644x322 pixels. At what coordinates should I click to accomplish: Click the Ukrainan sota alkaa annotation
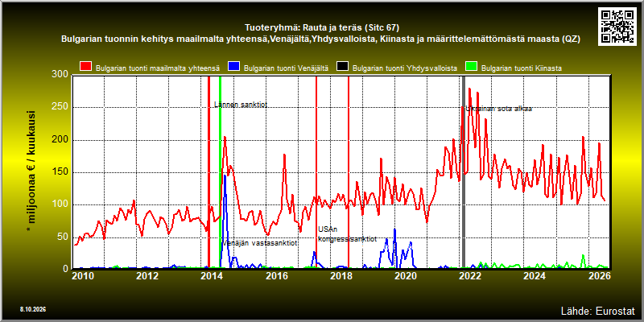498,109
